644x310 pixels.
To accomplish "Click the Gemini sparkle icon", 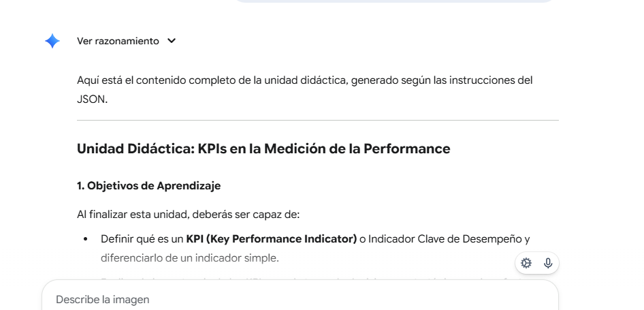I will click(x=53, y=41).
